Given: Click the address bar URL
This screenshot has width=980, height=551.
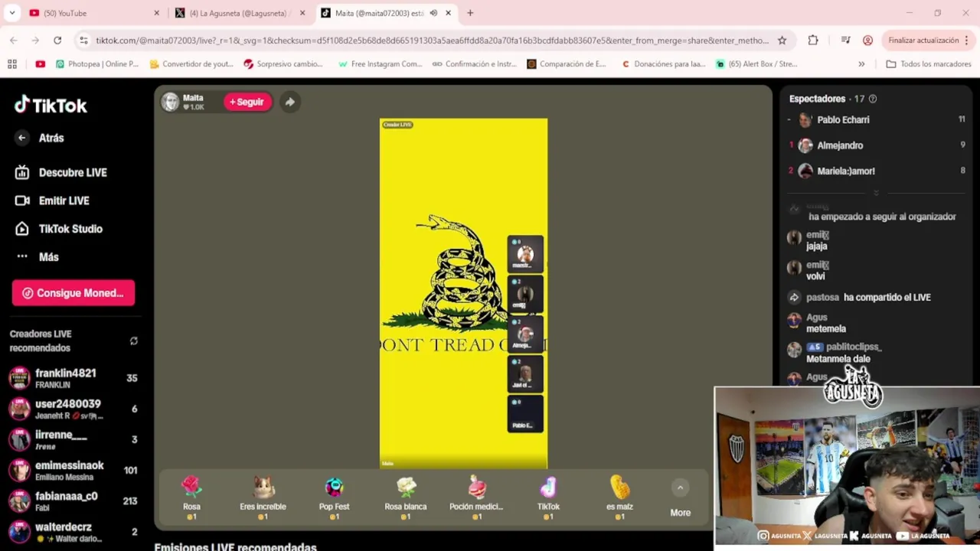Looking at the screenshot, I should pos(432,41).
